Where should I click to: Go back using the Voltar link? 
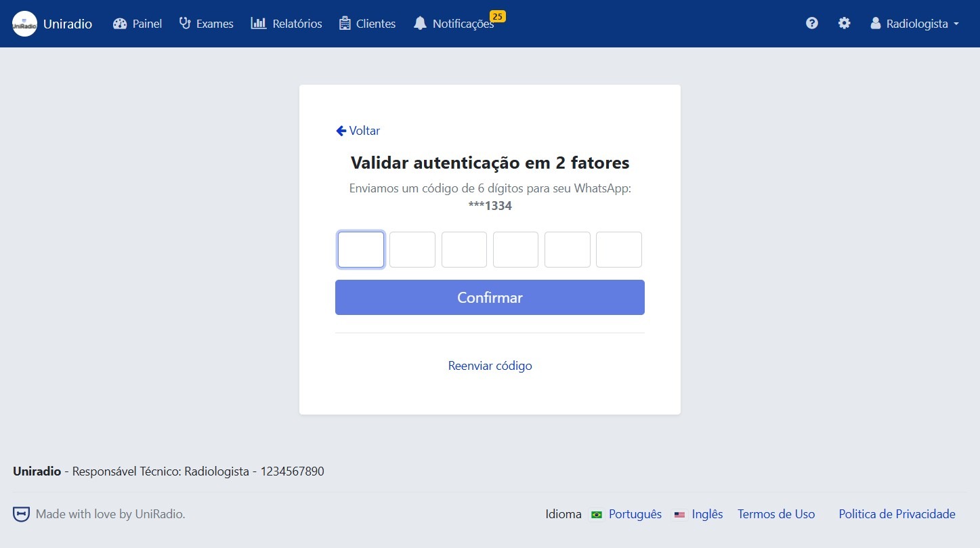pos(358,131)
